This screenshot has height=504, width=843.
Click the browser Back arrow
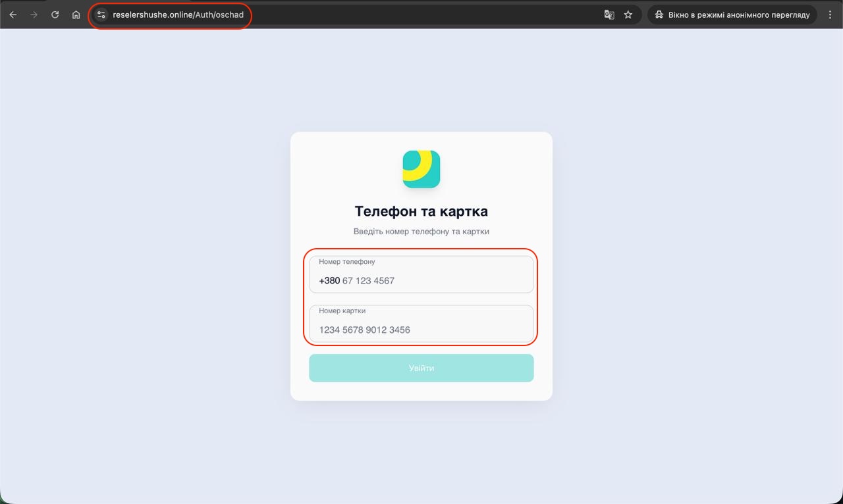coord(13,14)
